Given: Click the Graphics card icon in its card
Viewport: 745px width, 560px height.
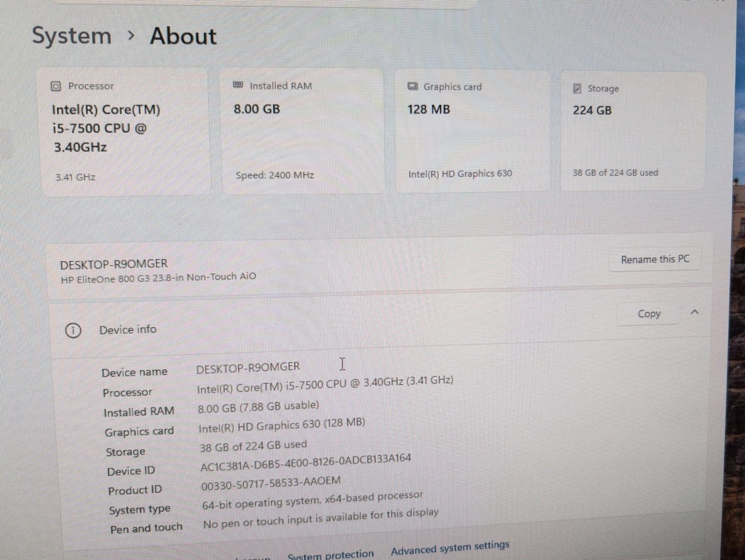Looking at the screenshot, I should [412, 86].
